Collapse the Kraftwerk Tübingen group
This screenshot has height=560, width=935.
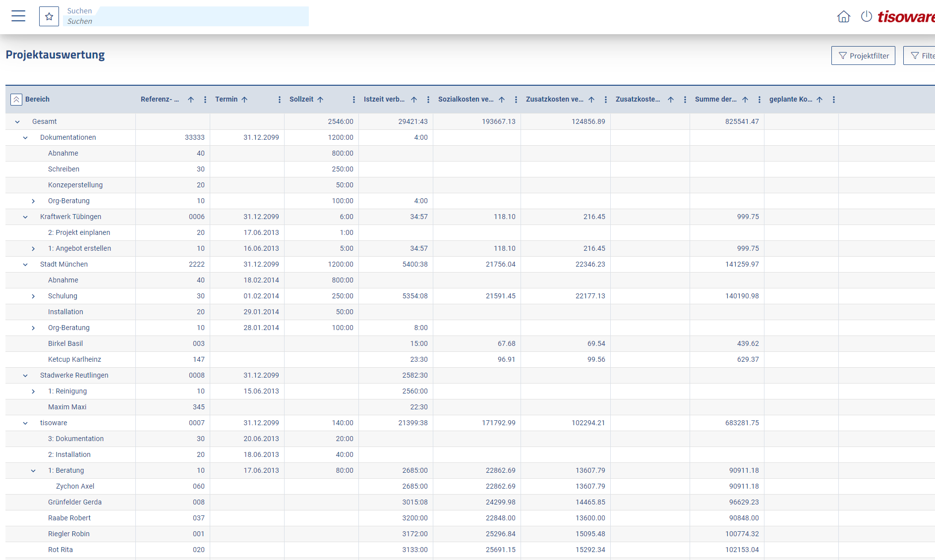(x=25, y=217)
